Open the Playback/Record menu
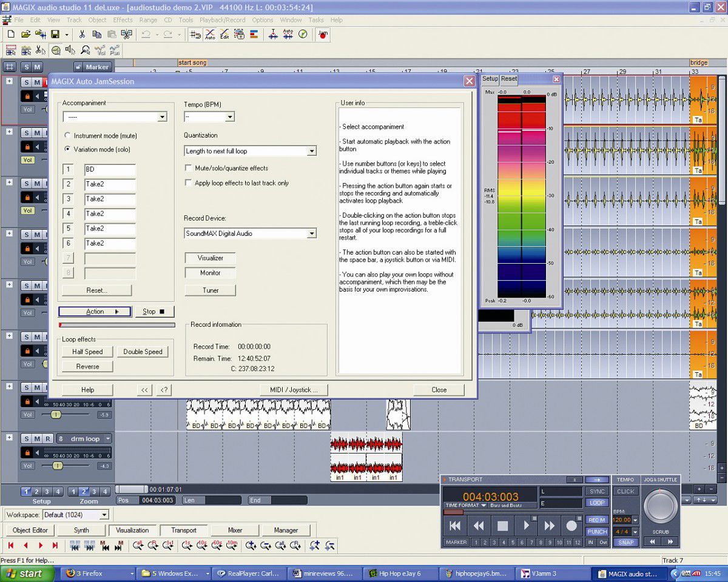The image size is (728, 582). (x=223, y=20)
